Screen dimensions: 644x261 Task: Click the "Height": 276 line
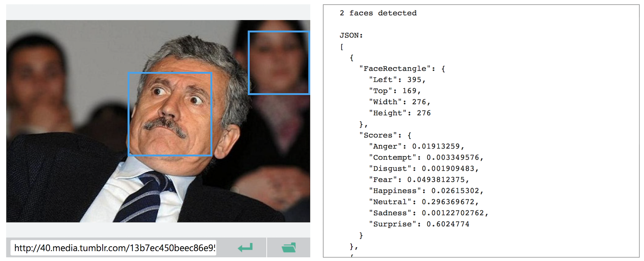pos(399,113)
